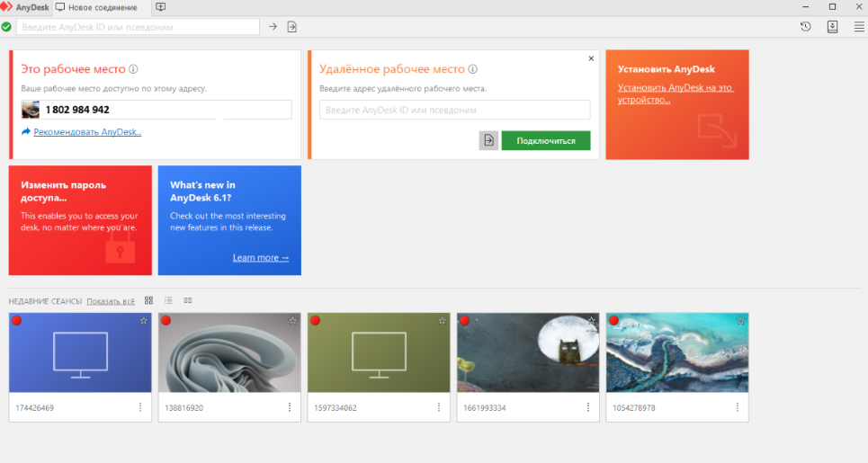Open the aerial coast thumbnail 1054278978
The image size is (868, 463).
[x=677, y=353]
